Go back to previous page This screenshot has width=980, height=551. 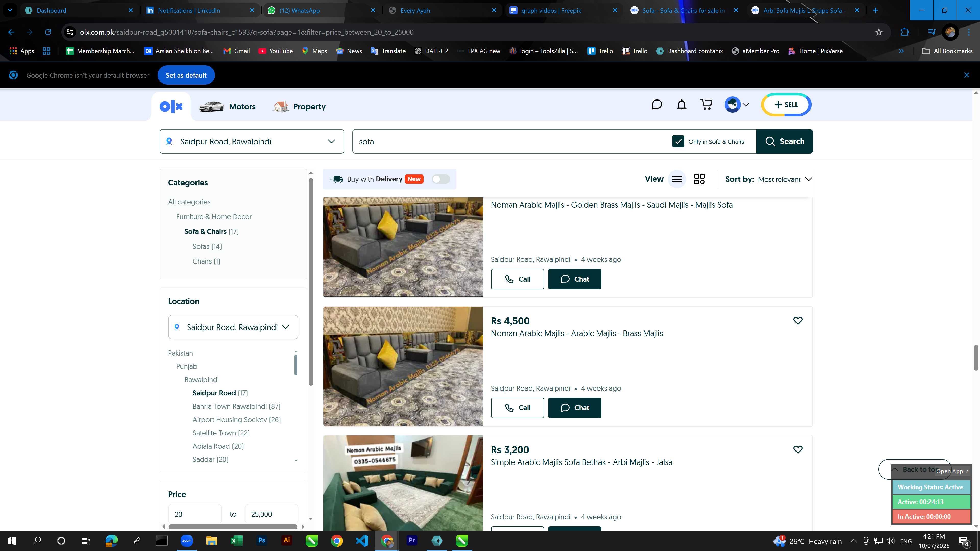point(11,32)
